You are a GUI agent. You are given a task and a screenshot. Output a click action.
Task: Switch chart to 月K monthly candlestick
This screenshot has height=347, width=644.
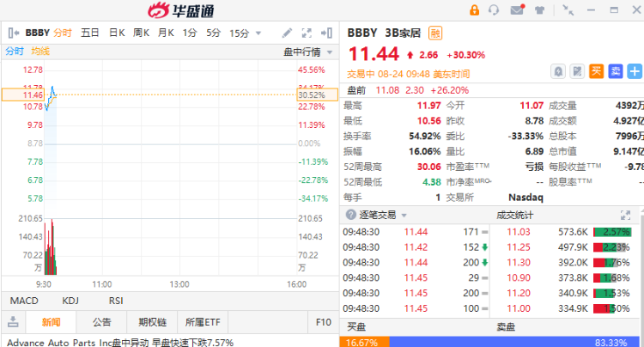(166, 33)
